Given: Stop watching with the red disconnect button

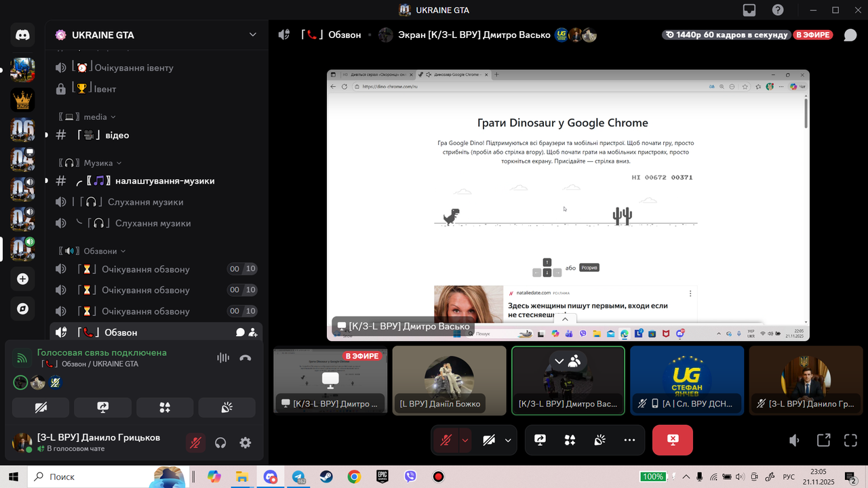Looking at the screenshot, I should [673, 440].
